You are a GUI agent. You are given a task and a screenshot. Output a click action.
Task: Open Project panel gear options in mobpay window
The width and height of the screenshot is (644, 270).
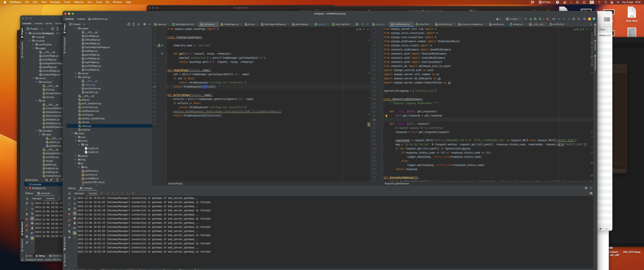(x=145, y=24)
